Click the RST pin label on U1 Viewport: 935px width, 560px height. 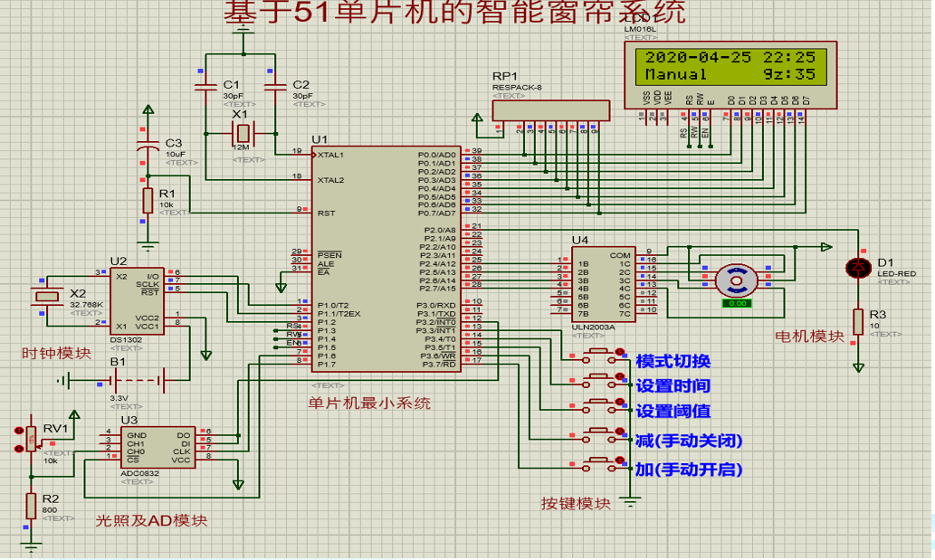point(326,214)
